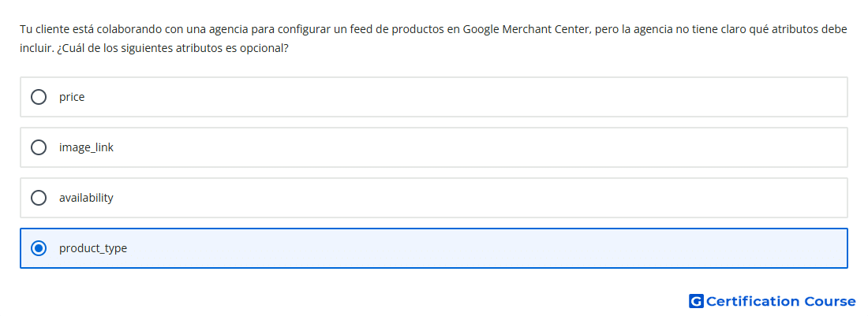Select the price radio button
Screen dimensions: 868x316
point(38,97)
